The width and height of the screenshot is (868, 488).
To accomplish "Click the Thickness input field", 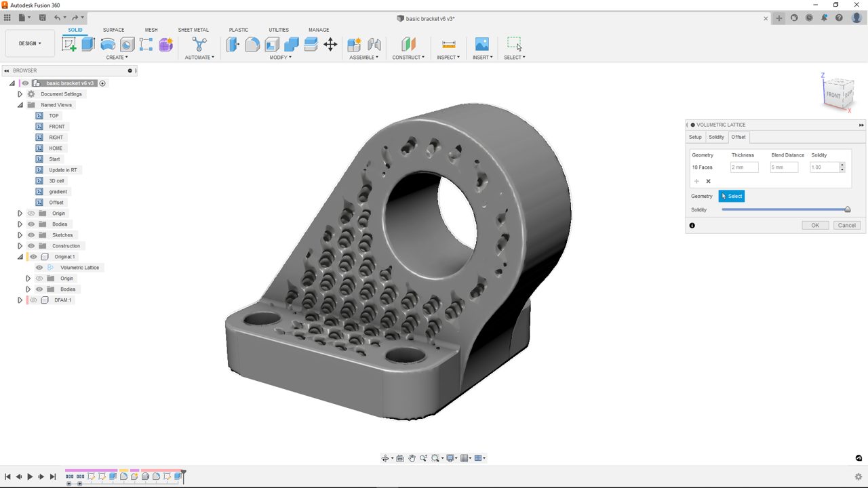I will 744,167.
